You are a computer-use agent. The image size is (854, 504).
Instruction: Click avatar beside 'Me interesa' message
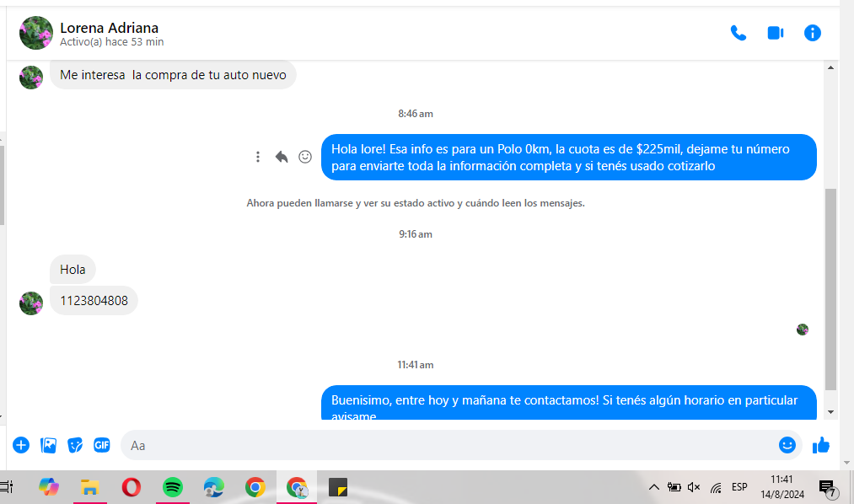[x=31, y=78]
